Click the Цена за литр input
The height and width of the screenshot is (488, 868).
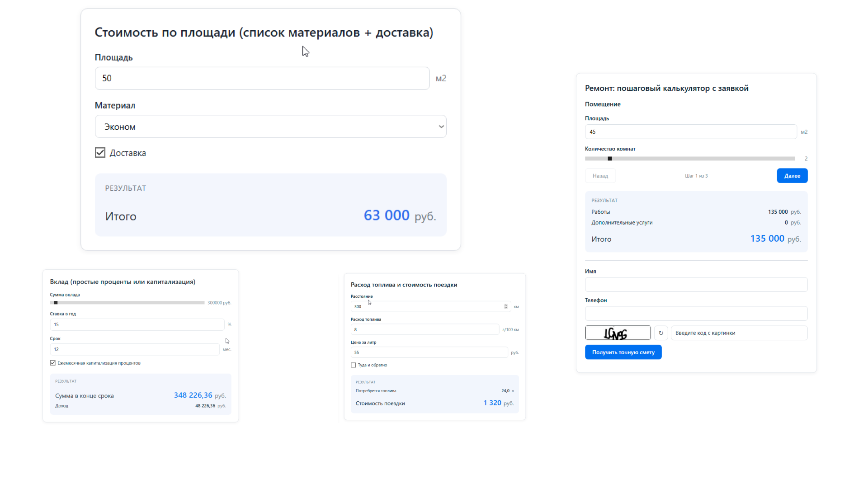(x=429, y=352)
